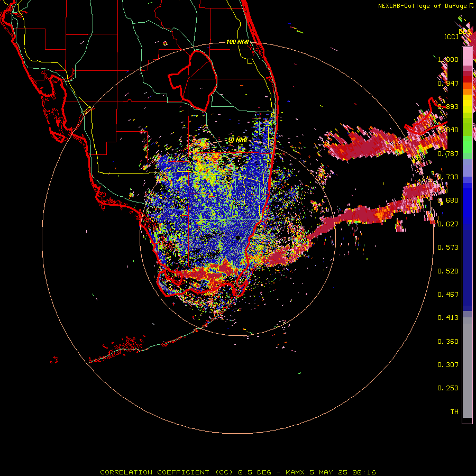Click the 100 NMI range ring label
The height and width of the screenshot is (476, 476).
click(237, 42)
